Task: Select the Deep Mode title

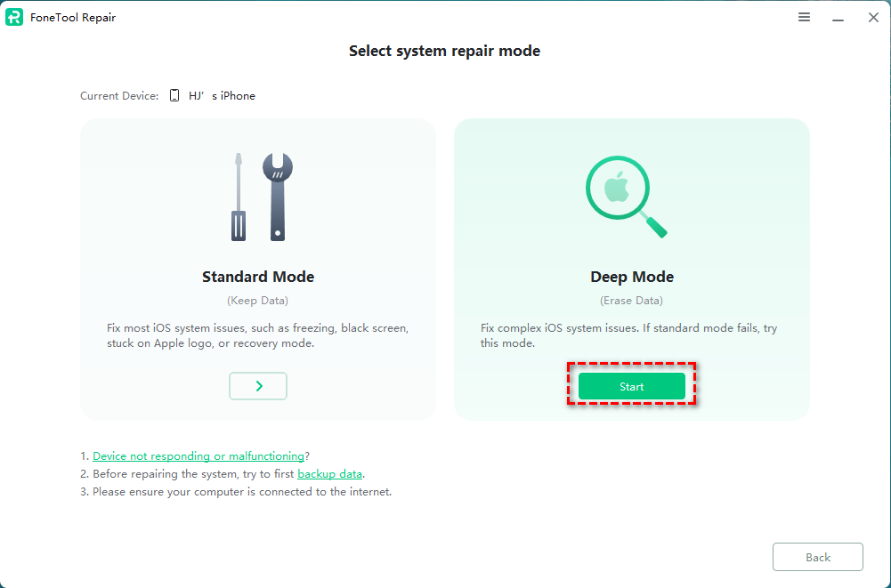Action: pyautogui.click(x=632, y=277)
